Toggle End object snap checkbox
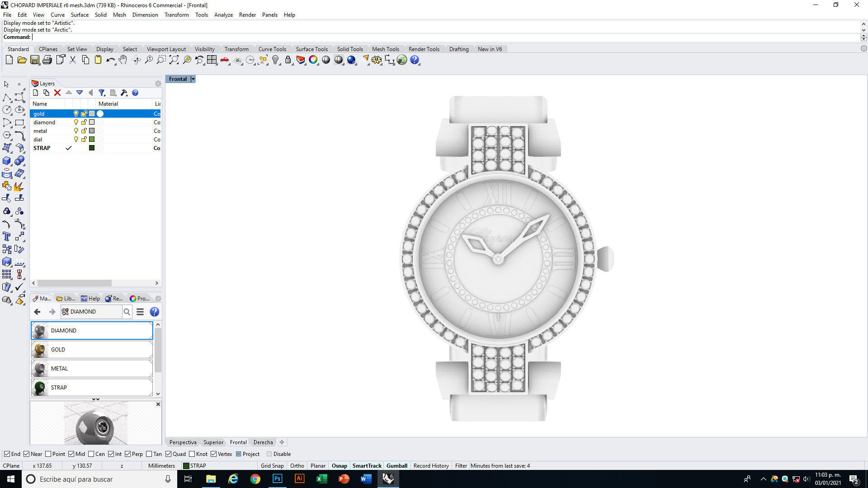This screenshot has width=868, height=488. coord(7,454)
